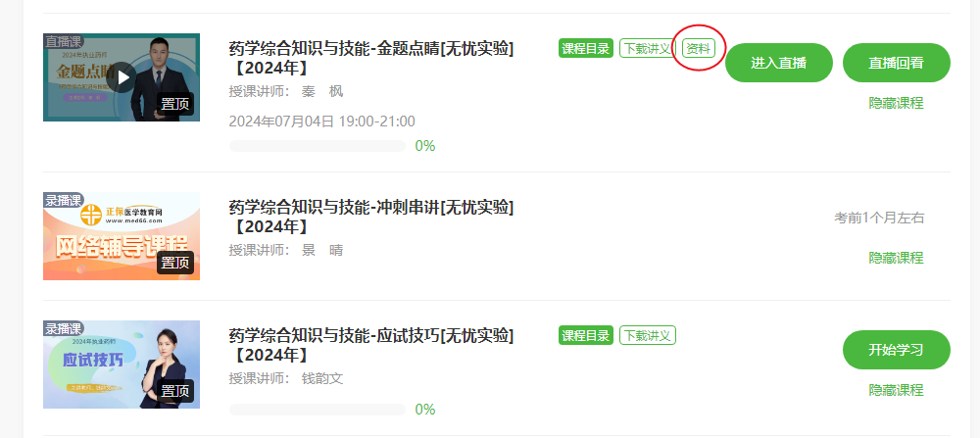Hide the 冲刺串讲 course via 隐藏课程
The image size is (980, 438).
tap(897, 258)
